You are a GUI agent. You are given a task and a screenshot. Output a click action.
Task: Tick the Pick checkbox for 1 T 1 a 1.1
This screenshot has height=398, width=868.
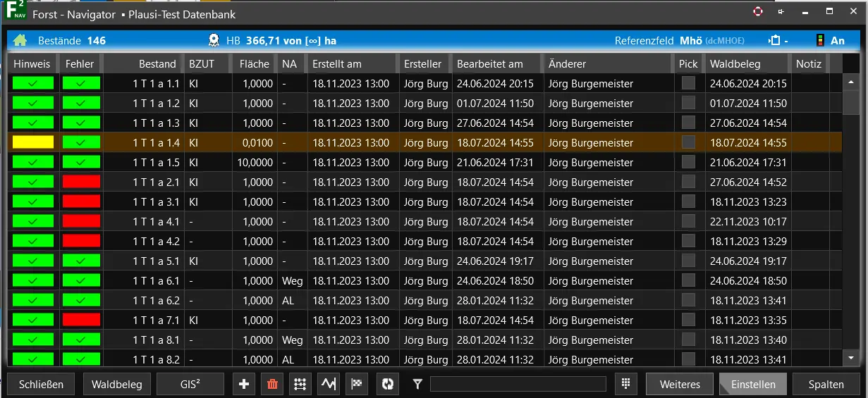click(x=688, y=83)
